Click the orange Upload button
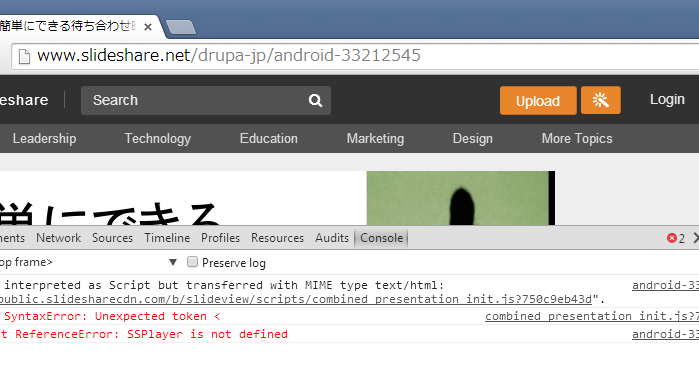 click(x=538, y=101)
